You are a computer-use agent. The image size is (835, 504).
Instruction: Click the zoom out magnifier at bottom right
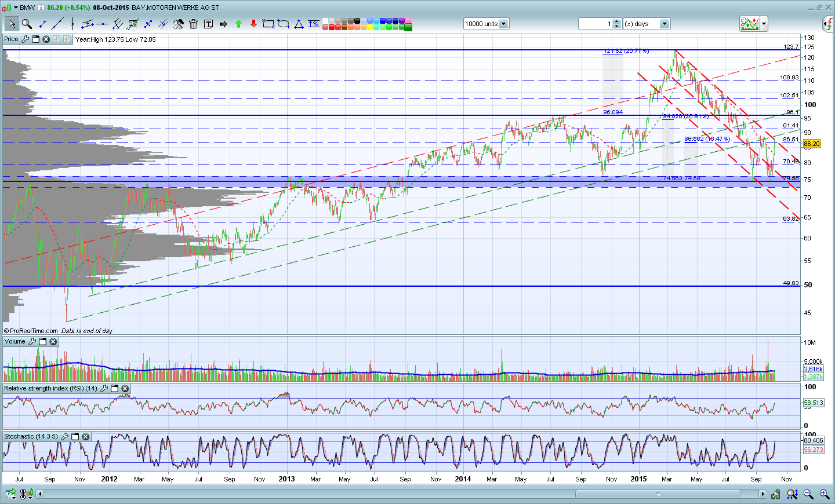coord(808,494)
